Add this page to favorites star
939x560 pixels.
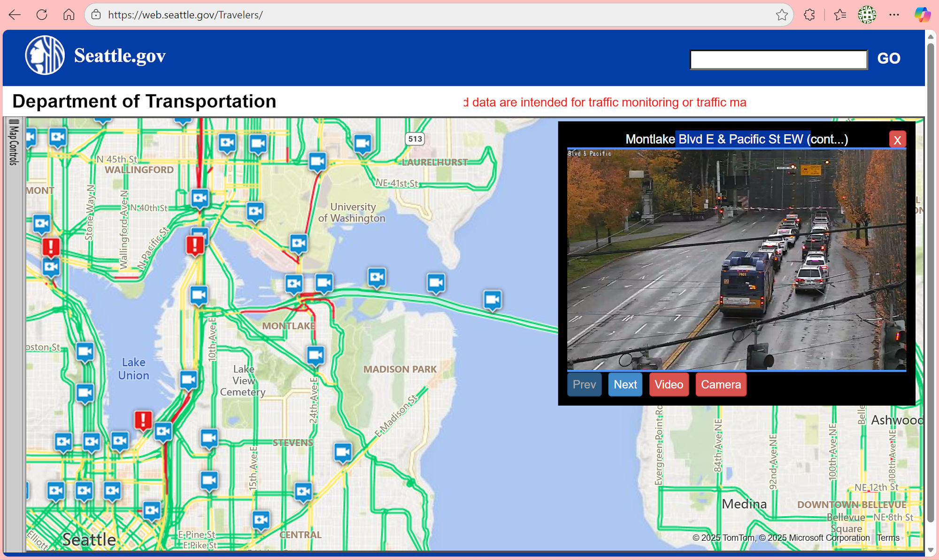click(x=782, y=15)
